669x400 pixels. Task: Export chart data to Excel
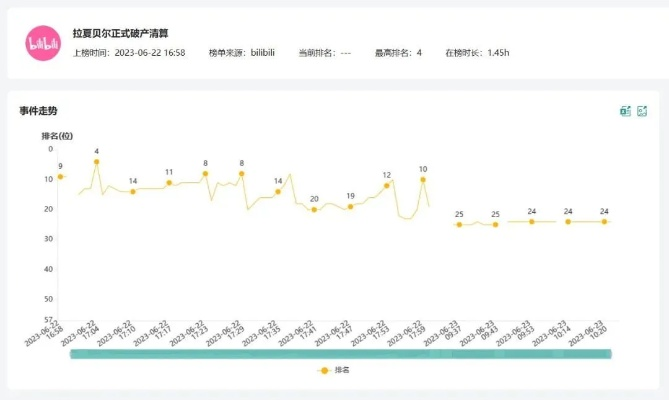pos(625,111)
